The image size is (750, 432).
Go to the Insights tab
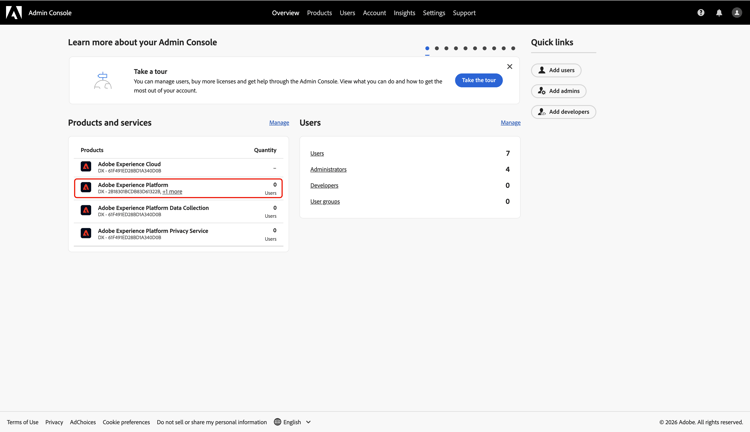pos(404,13)
